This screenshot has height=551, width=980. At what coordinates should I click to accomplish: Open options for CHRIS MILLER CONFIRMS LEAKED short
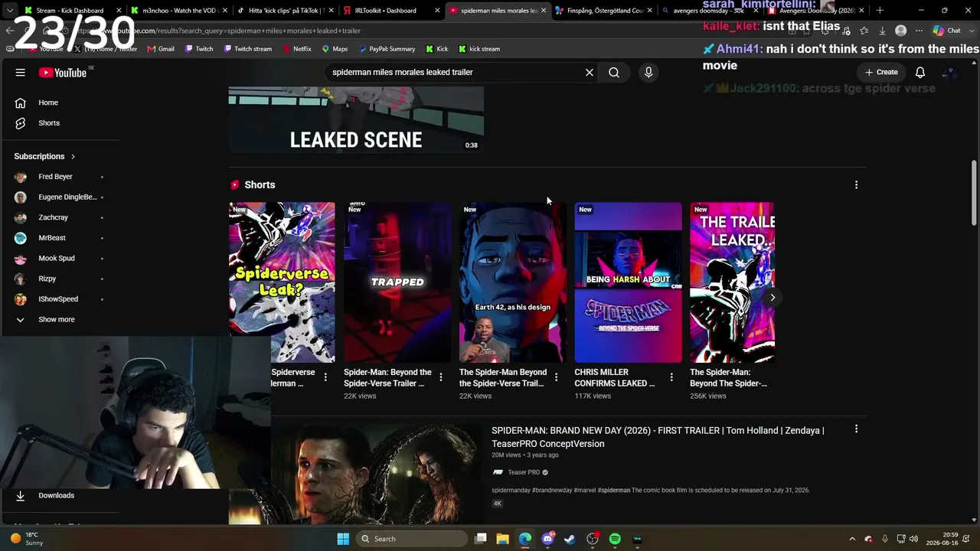(x=671, y=377)
